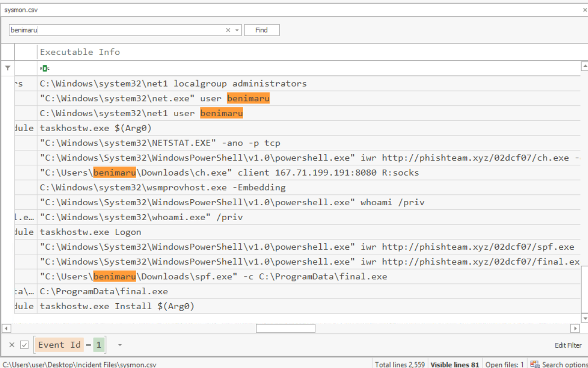588x368 pixels.
Task: Click Open files: 1 in status bar
Action: pos(504,364)
